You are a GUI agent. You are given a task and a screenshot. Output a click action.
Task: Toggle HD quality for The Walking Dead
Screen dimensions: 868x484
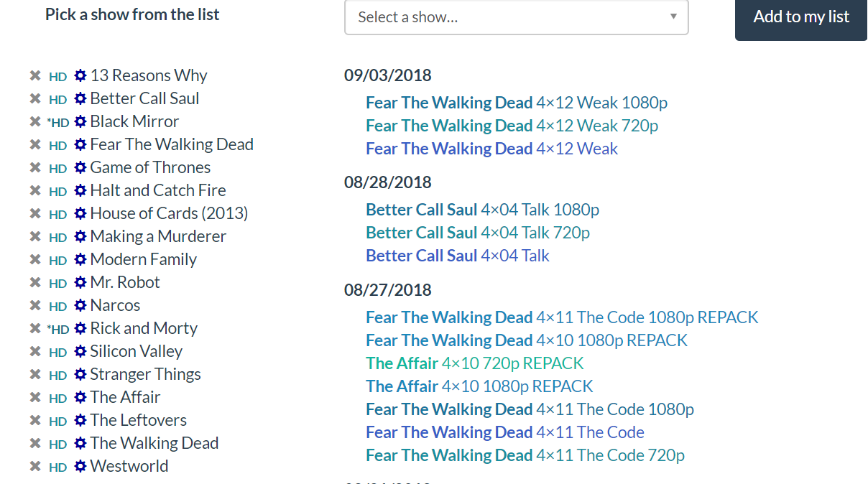[x=57, y=445]
